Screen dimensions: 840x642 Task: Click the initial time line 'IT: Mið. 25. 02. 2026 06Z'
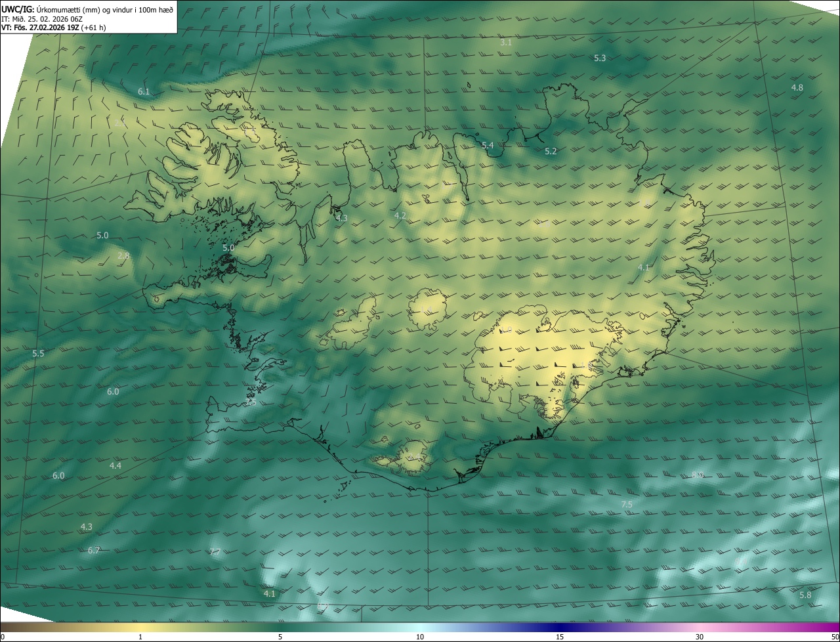(x=41, y=18)
